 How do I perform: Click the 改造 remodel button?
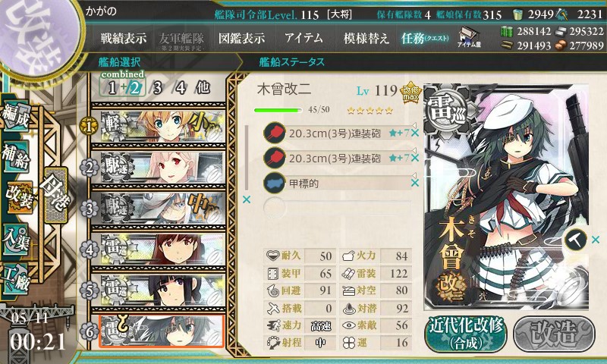(x=554, y=334)
